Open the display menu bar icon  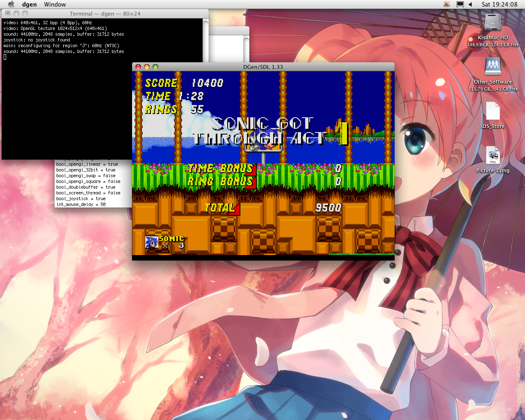[460, 5]
